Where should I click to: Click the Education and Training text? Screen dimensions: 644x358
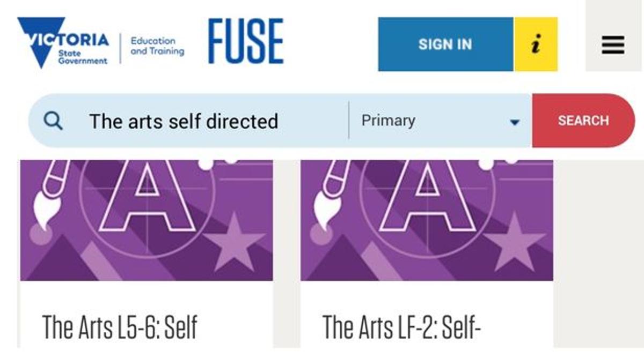click(157, 46)
